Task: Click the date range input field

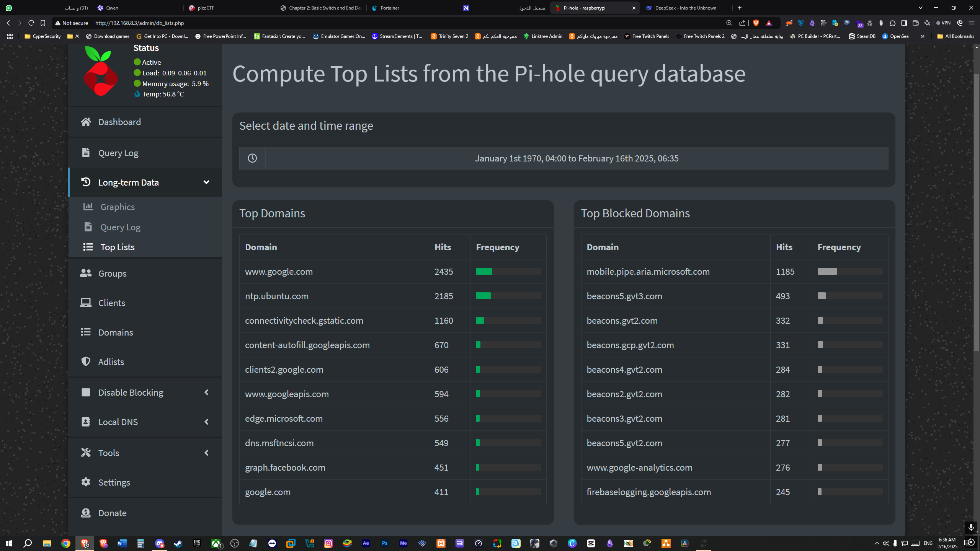Action: tap(577, 158)
